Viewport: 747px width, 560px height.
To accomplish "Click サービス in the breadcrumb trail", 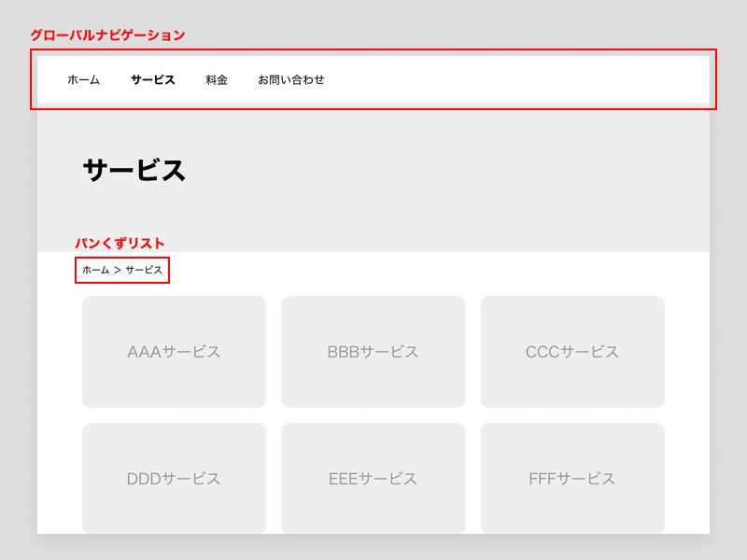I will click(x=144, y=270).
